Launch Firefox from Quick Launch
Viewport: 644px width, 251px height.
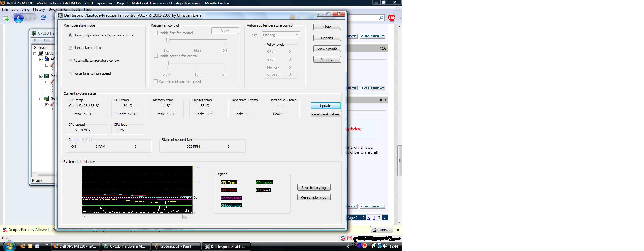(23, 246)
